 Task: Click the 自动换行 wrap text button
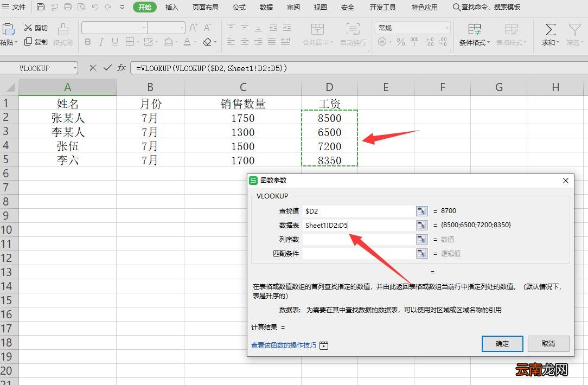pyautogui.click(x=353, y=35)
